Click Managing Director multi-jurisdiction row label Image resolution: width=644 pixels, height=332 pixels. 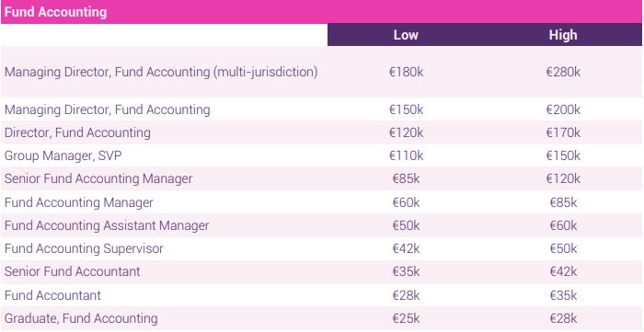(x=161, y=72)
